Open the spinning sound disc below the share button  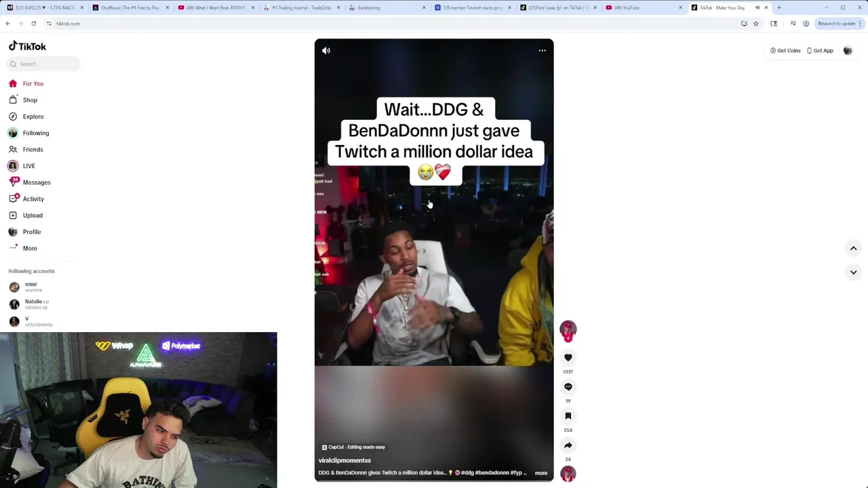[568, 474]
